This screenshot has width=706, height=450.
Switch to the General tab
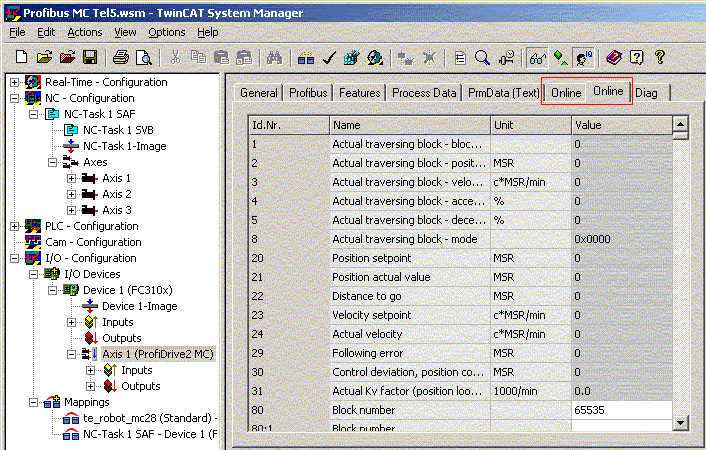(x=258, y=93)
